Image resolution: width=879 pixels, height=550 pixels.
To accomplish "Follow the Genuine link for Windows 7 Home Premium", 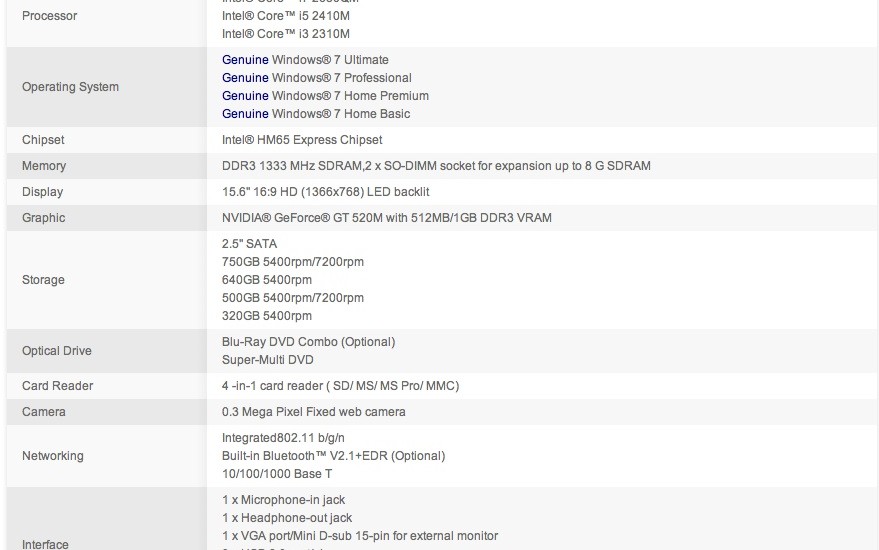I will [x=245, y=96].
